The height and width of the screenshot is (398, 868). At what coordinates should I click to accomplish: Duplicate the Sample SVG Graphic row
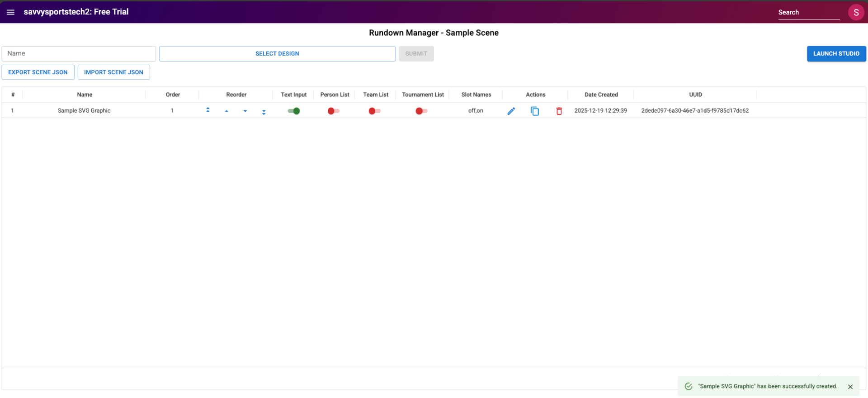535,111
